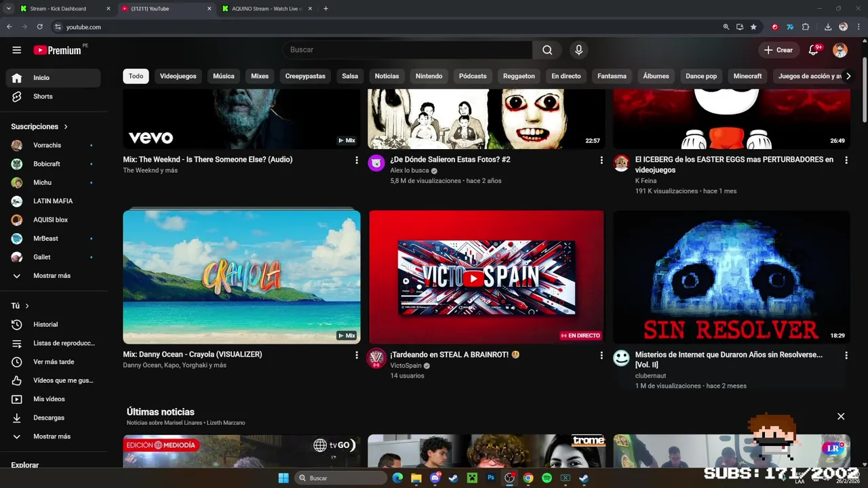Screen dimensions: 868x488
Task: Open options for El ICEBERG Easter Eggs video
Action: [846, 160]
